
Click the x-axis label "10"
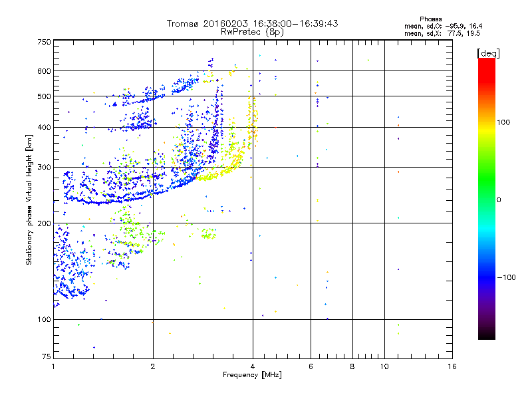pyautogui.click(x=384, y=366)
